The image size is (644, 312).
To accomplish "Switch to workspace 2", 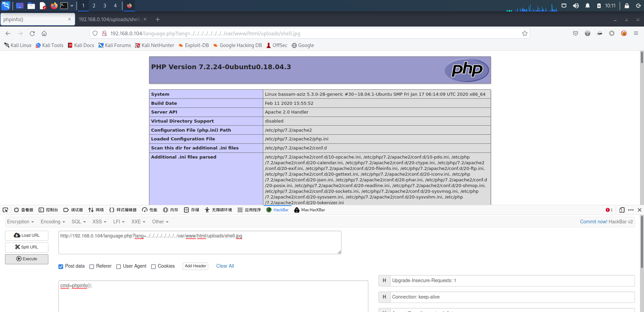I will tap(94, 6).
